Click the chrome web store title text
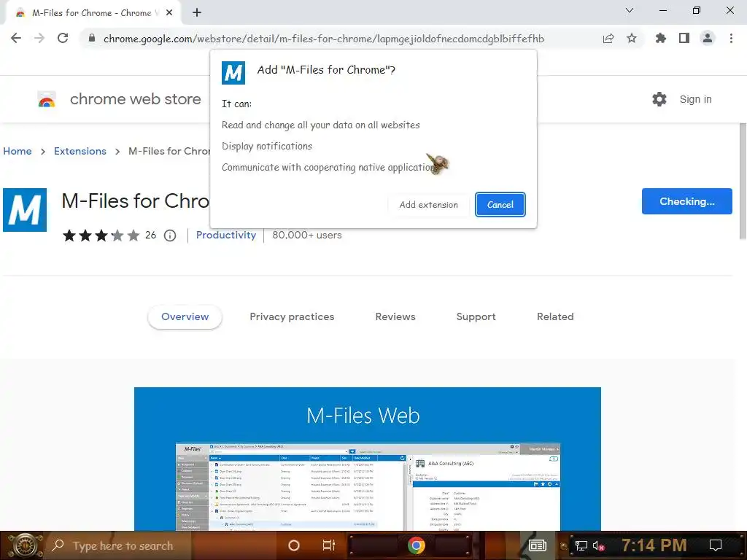Viewport: 747px width, 560px height. 135,99
